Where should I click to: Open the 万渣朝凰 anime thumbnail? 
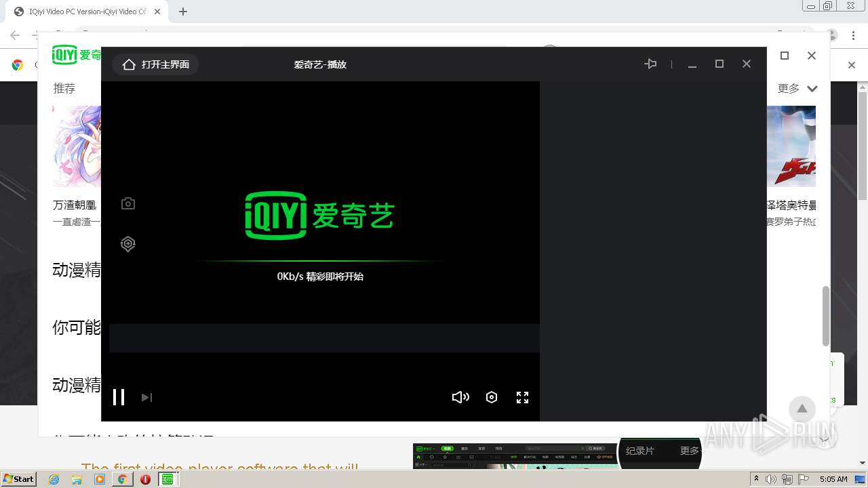[x=77, y=146]
